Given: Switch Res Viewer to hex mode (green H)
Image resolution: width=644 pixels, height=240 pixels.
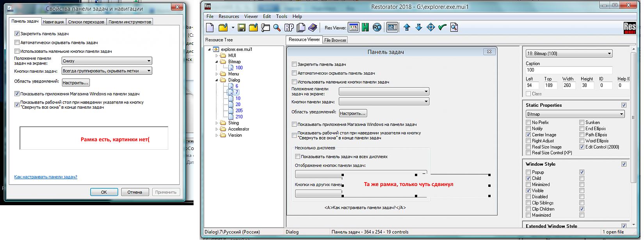Looking at the screenshot, I should [365, 27].
